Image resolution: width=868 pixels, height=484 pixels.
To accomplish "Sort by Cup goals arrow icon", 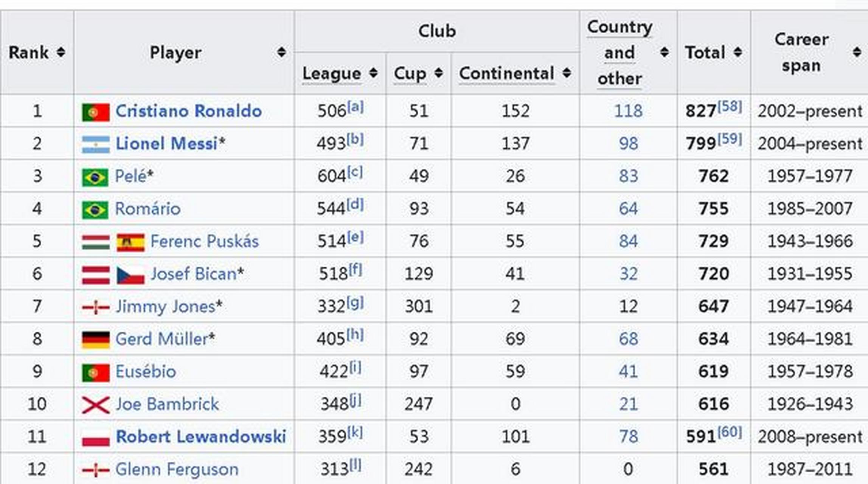I will click(x=438, y=73).
